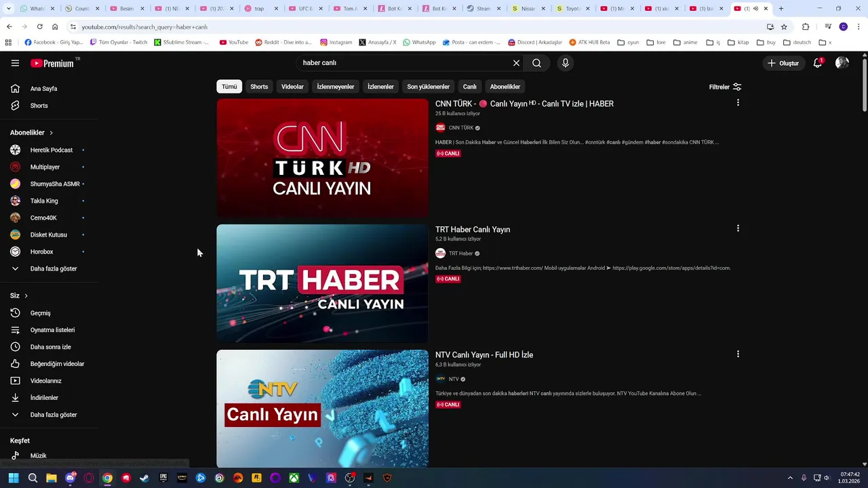The width and height of the screenshot is (868, 488).
Task: Select the İzlenmeyenler filter chip
Action: coord(336,87)
